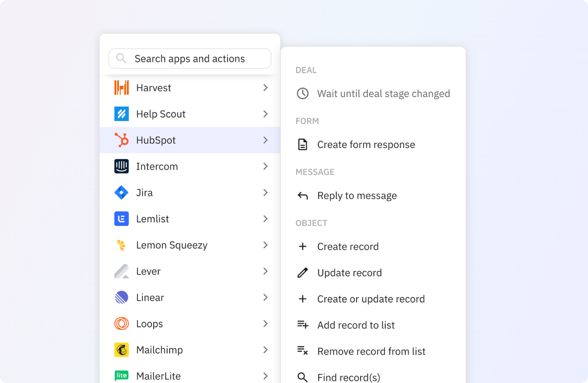
Task: Click the magnifier icon beside Find record(s)
Action: (303, 377)
